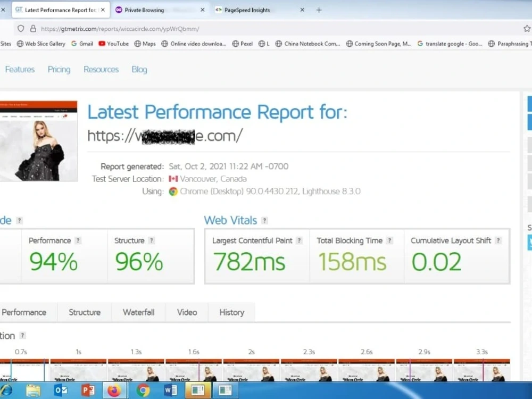Click the 94% performance score
The height and width of the screenshot is (399, 532).
54,262
